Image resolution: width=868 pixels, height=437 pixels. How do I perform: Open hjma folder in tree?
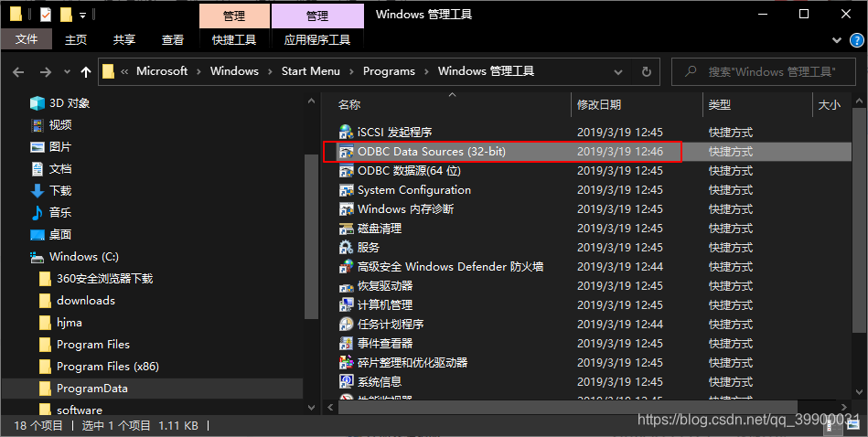(x=60, y=323)
